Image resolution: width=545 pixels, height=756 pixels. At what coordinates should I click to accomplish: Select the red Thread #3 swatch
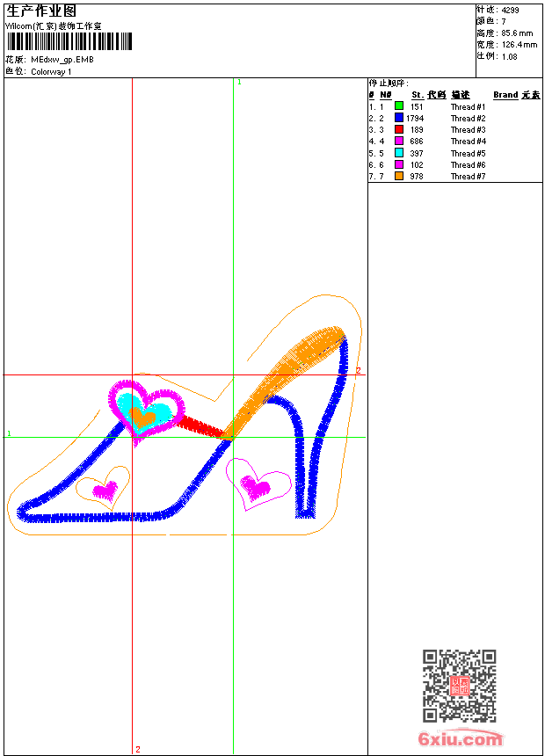tap(399, 129)
